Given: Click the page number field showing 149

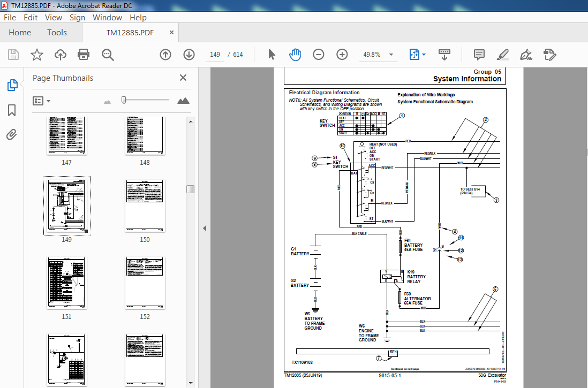Looking at the screenshot, I should click(x=215, y=55).
